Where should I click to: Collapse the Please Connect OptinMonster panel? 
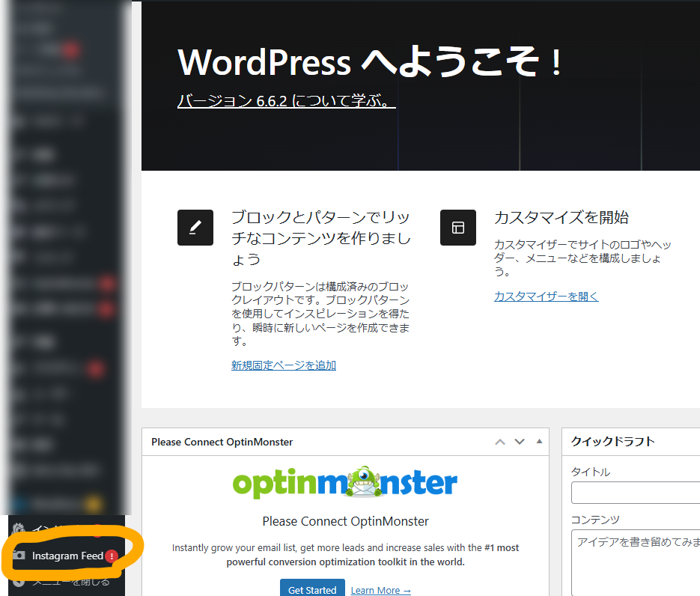pyautogui.click(x=539, y=442)
